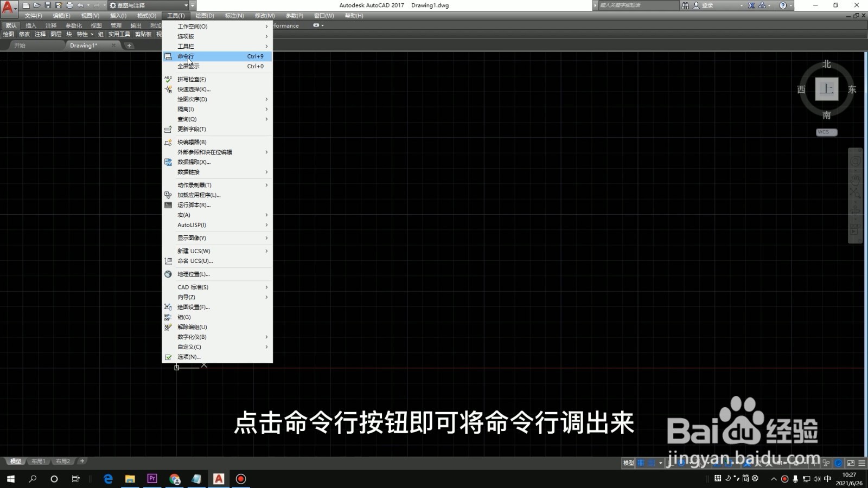The image size is (868, 488).
Task: Click the Help question mark icon
Action: [x=783, y=5]
